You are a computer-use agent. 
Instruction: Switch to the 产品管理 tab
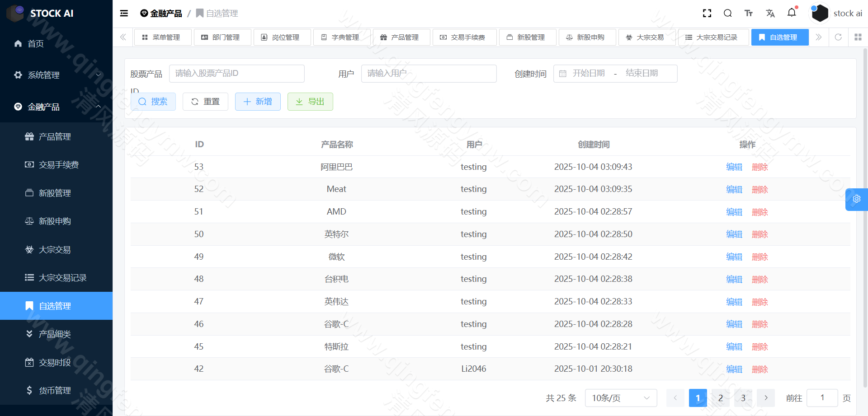coord(401,37)
